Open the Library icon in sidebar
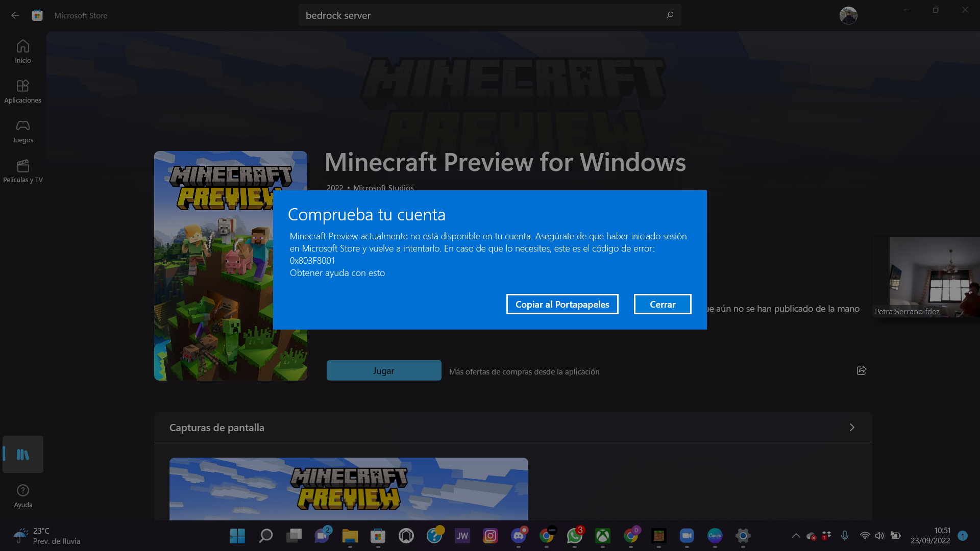 pos(22,454)
